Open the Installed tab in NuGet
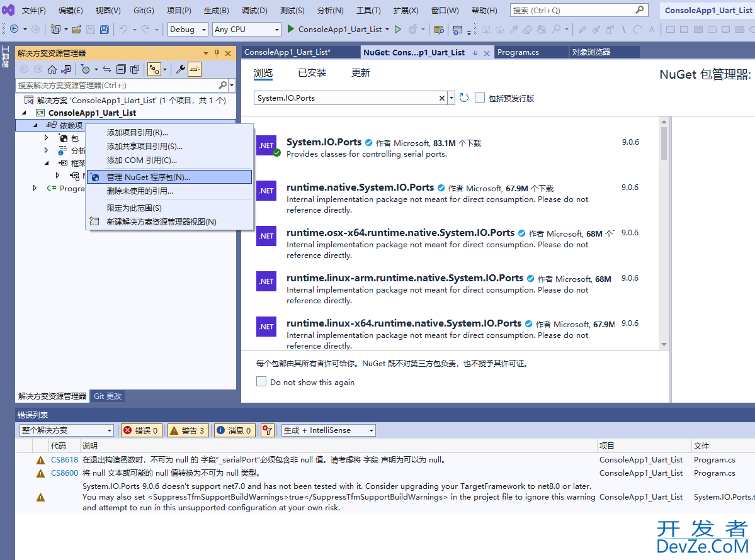Screen dimensions: 755x560 click(312, 72)
